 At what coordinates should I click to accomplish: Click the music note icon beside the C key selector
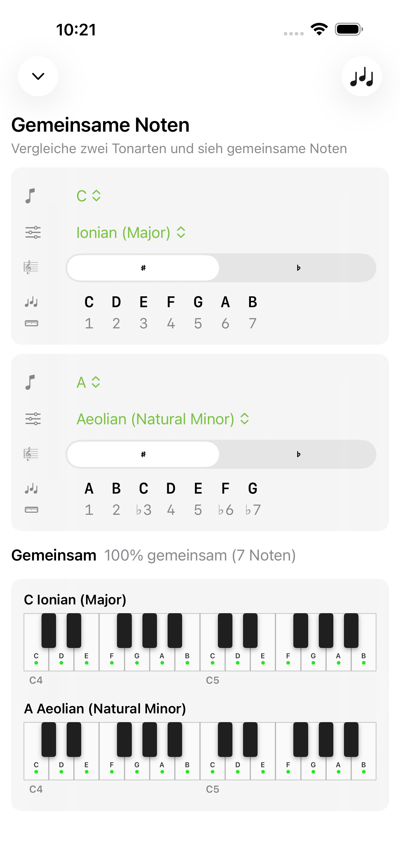31,196
